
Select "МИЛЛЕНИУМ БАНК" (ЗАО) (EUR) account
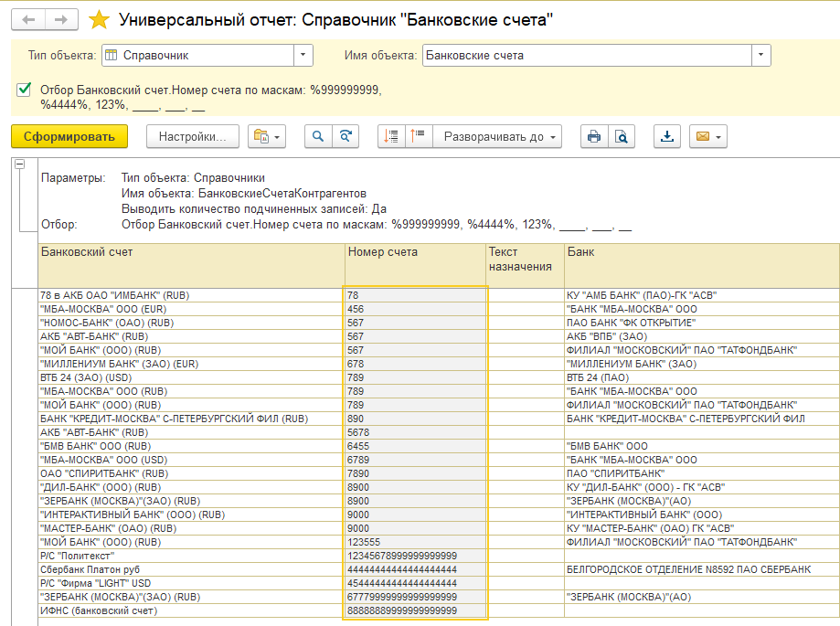[191, 364]
